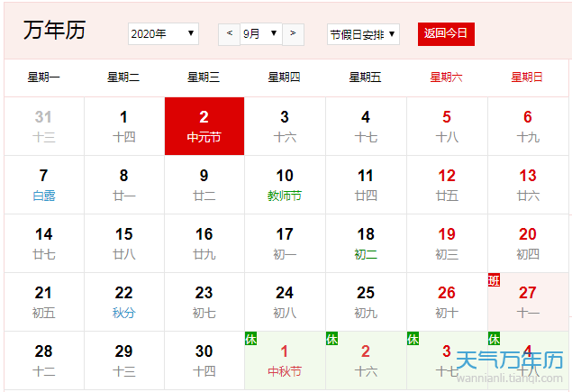Click the 星期四 column header
The height and width of the screenshot is (392, 572).
(284, 77)
